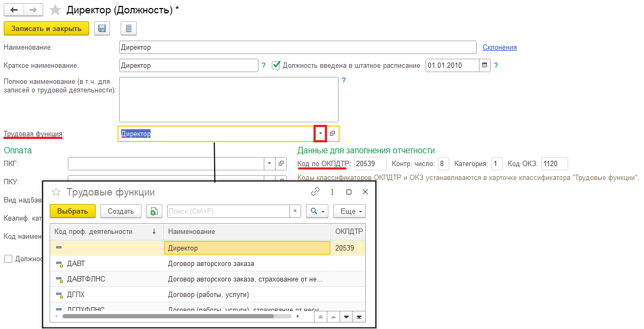Add Трудовые функции window to favorites
Screen dimensions: 644x329
56,192
